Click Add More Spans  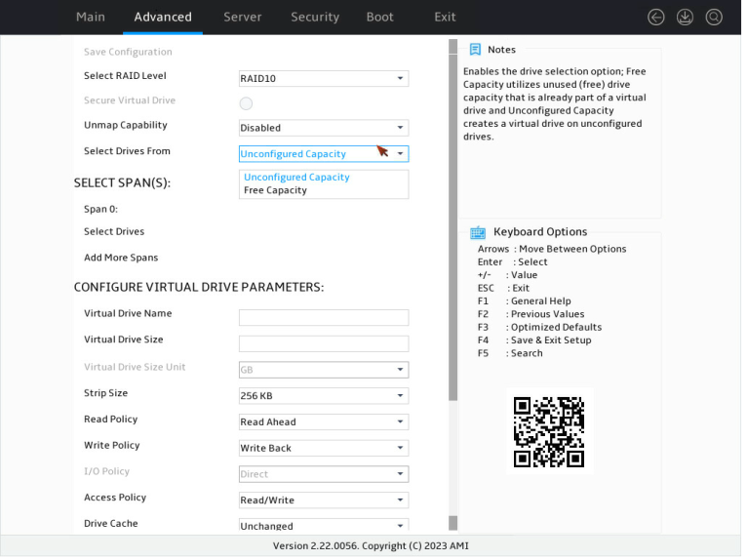[x=122, y=260]
